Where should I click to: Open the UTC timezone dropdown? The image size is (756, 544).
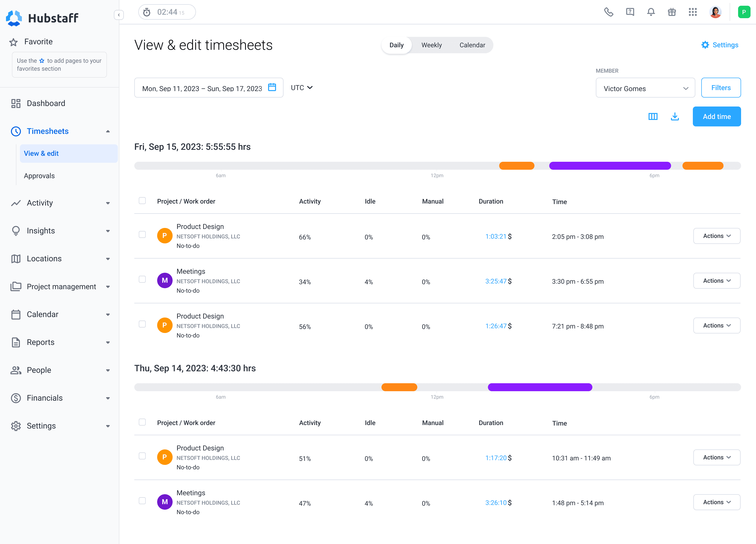pos(302,88)
